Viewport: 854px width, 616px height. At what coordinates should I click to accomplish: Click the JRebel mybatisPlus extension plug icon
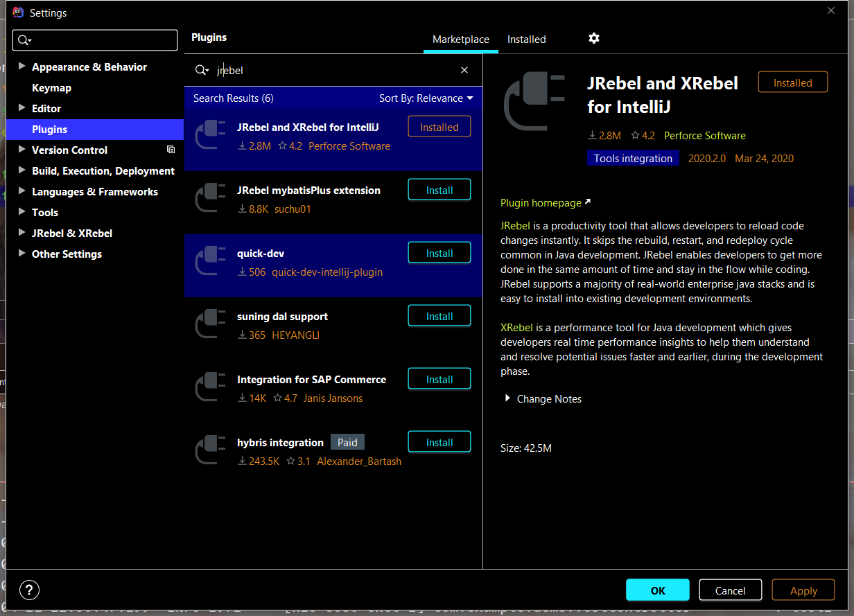point(211,197)
